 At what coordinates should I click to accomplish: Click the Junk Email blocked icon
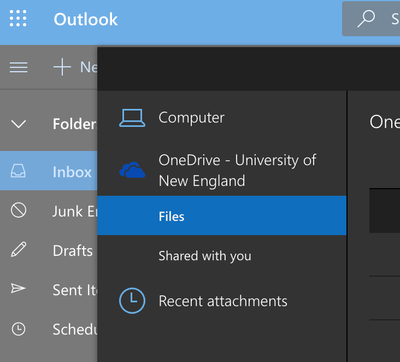(x=18, y=210)
